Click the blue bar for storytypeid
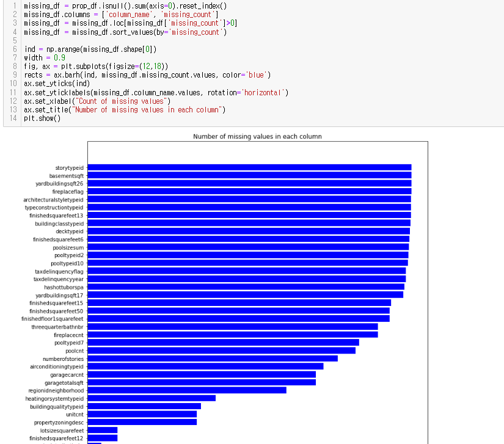 (x=249, y=167)
